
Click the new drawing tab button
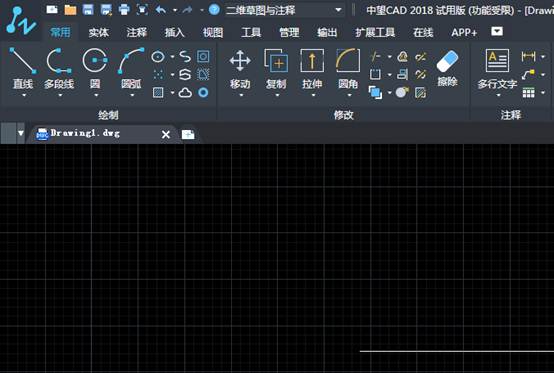click(188, 134)
